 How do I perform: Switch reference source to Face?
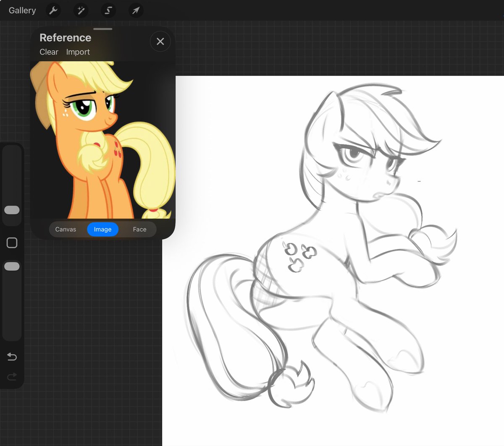coord(139,230)
